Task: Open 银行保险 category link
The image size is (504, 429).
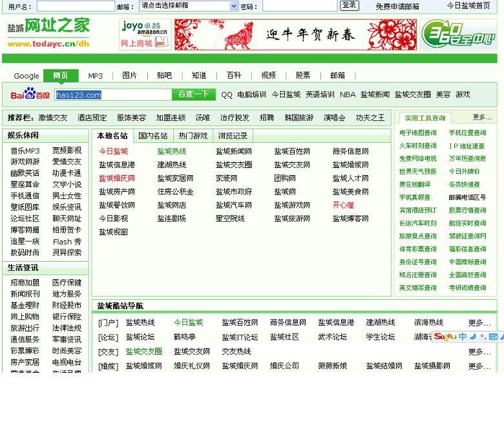Action: [67, 317]
